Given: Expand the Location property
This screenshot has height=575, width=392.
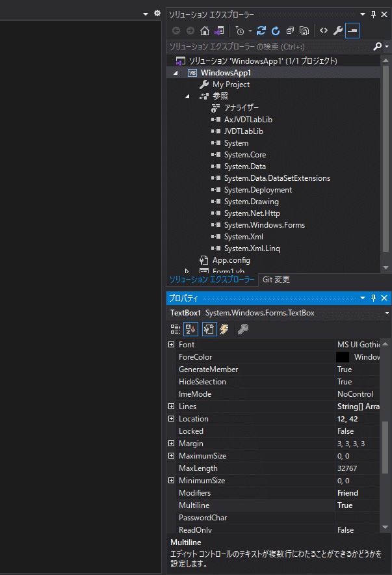Looking at the screenshot, I should pos(171,419).
